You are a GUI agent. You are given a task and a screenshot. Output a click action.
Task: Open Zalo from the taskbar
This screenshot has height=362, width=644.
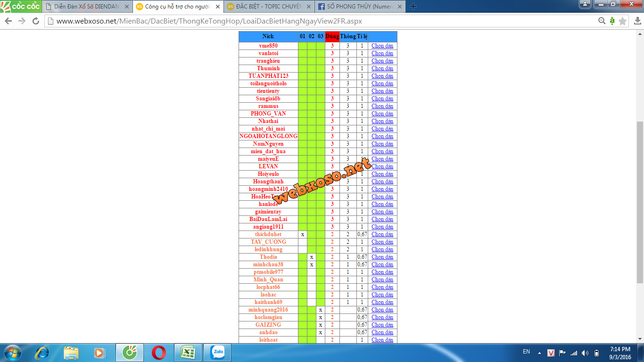[217, 353]
